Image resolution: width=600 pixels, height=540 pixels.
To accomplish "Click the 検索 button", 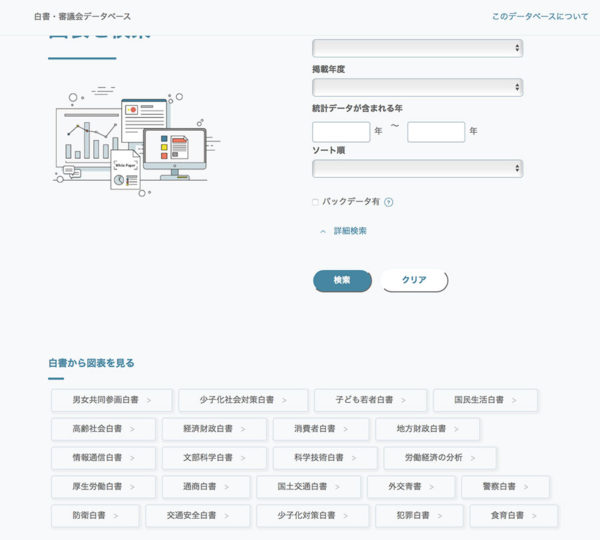I will 342,280.
